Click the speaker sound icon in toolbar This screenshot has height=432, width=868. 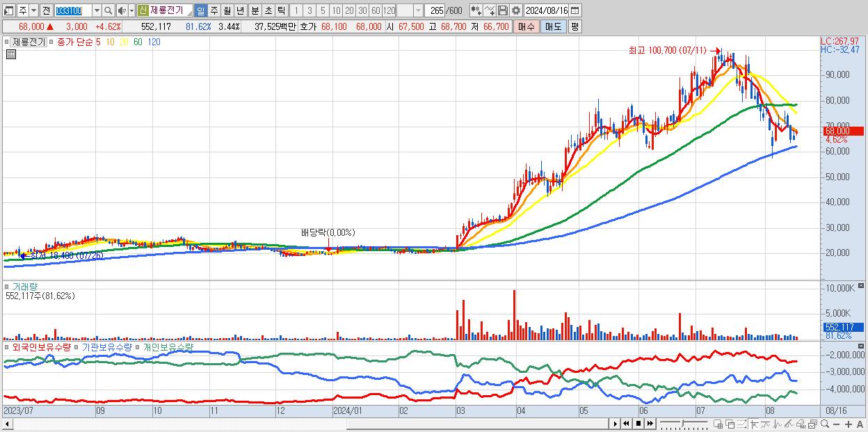(122, 10)
